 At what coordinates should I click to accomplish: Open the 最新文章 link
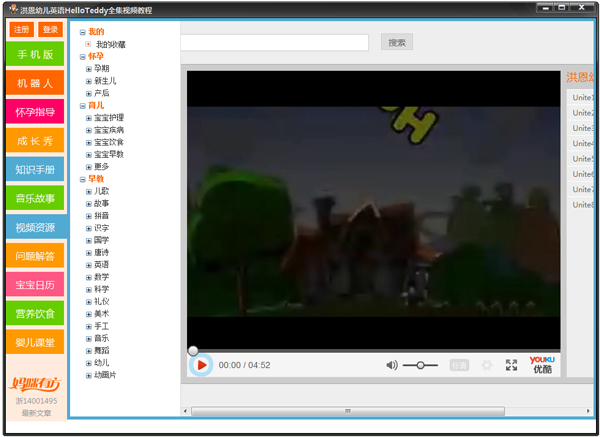[x=36, y=413]
